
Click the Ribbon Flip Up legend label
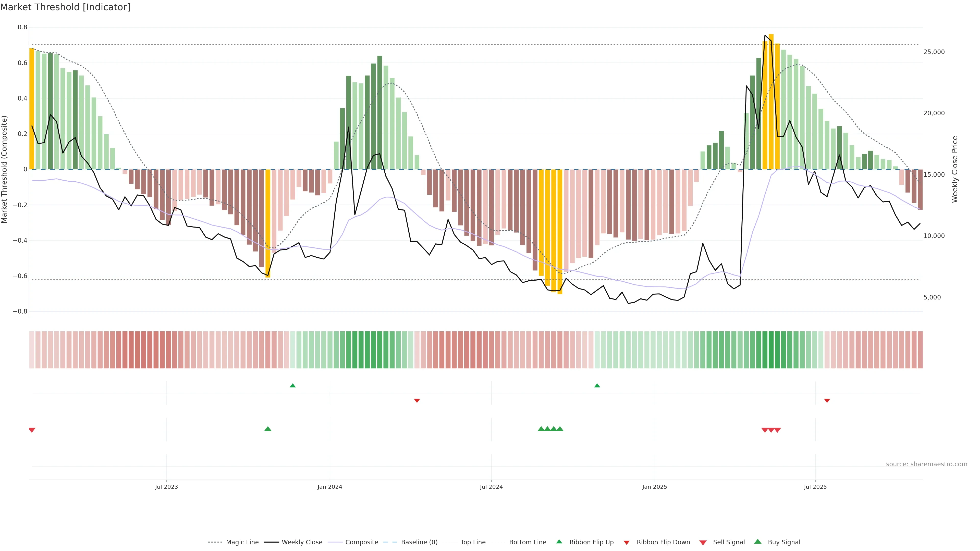pos(591,542)
